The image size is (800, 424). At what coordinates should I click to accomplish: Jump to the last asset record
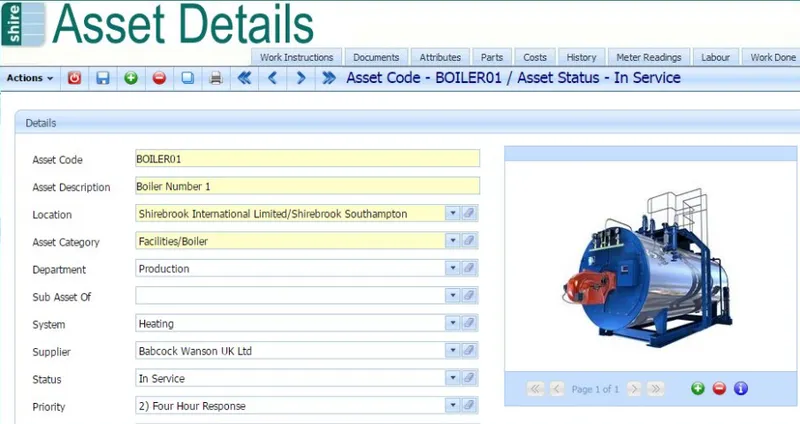[329, 78]
